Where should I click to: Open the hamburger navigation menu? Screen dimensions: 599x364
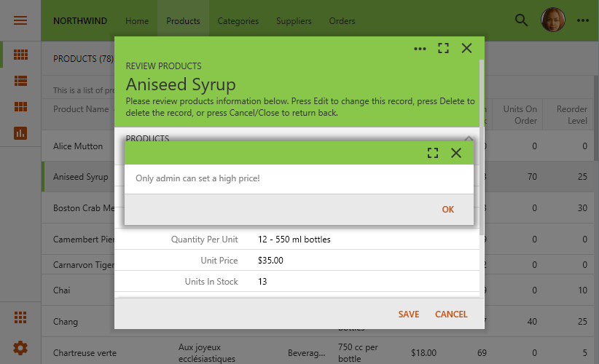click(20, 20)
